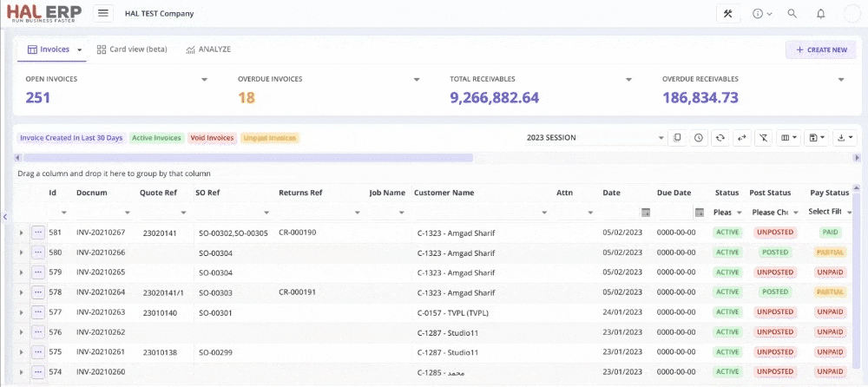Click the horizontal scrollbar above the grid
This screenshot has height=387, width=868.
[x=247, y=158]
